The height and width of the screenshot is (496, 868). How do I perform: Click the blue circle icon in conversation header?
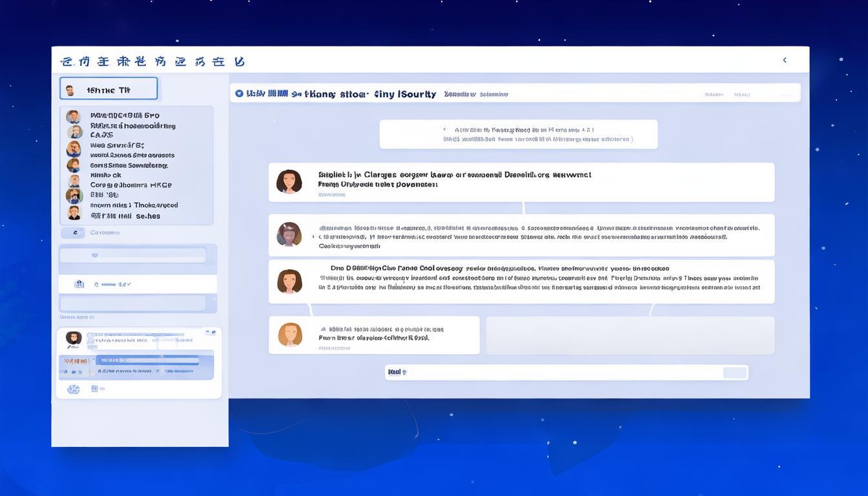239,94
